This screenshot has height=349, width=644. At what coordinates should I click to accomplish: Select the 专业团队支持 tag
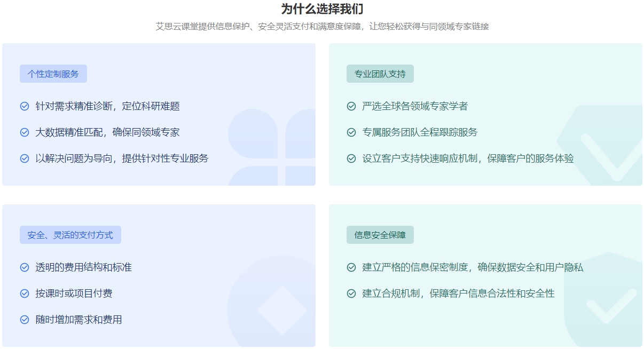[380, 74]
